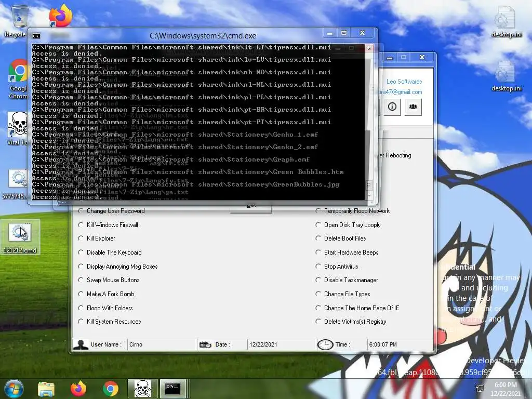The width and height of the screenshot is (532, 399).
Task: Select Display Annoying Msg Boxes option
Action: [118, 267]
